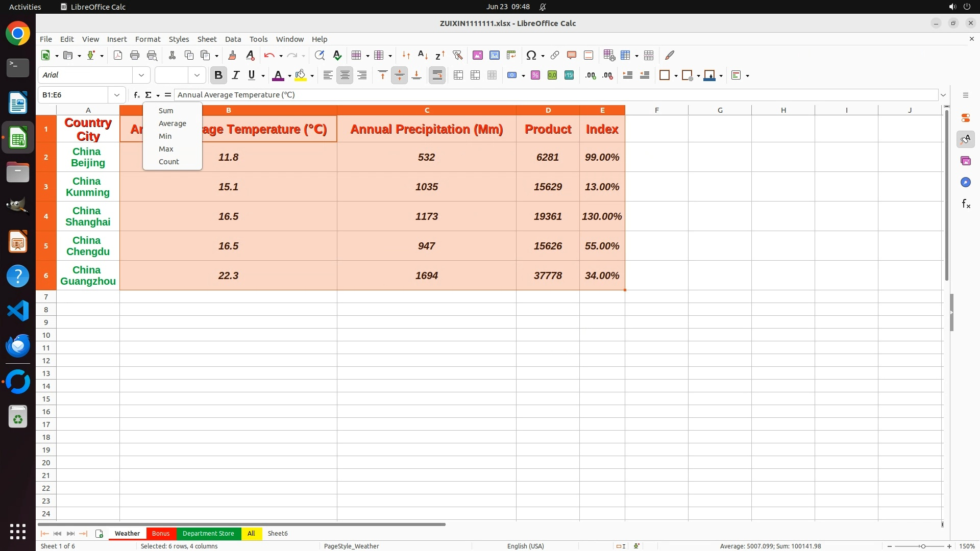This screenshot has height=551, width=980.
Task: Expand the Font Name dropdown
Action: click(141, 76)
